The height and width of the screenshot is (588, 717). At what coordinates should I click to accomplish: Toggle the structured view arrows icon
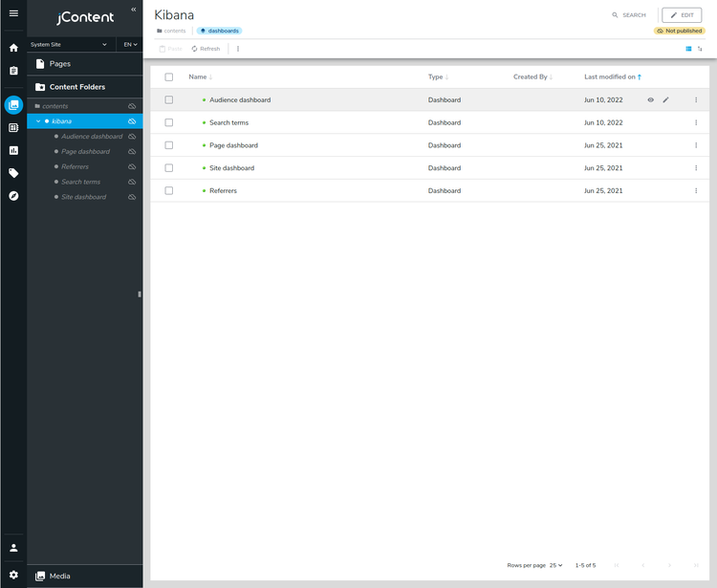click(x=700, y=49)
